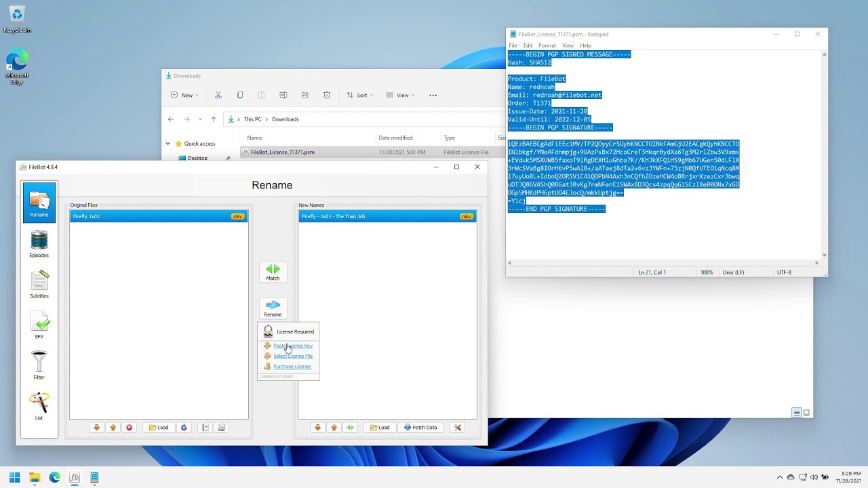This screenshot has width=868, height=488.
Task: Click the blue refresh icon under Original Files
Action: point(183,428)
